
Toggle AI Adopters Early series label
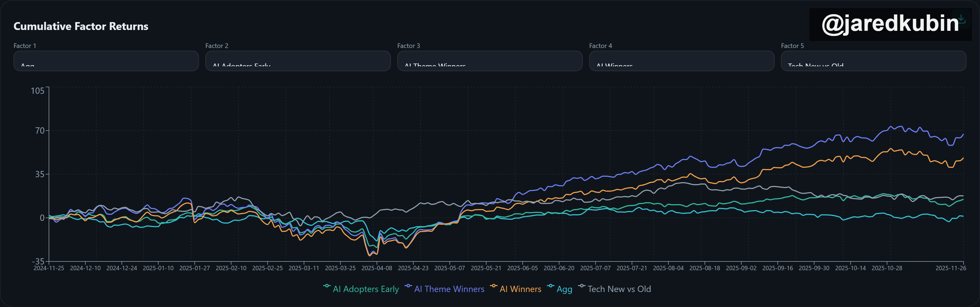366,289
